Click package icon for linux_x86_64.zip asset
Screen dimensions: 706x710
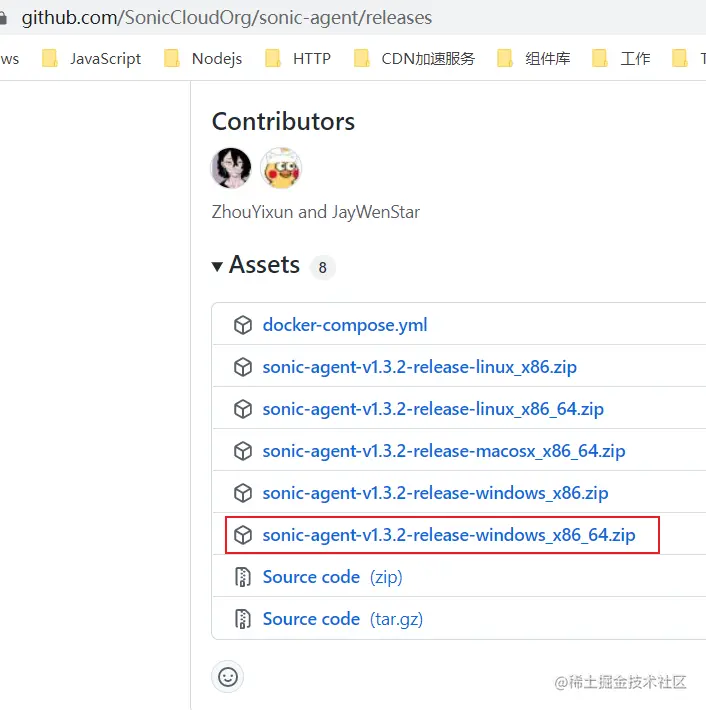pyautogui.click(x=243, y=409)
